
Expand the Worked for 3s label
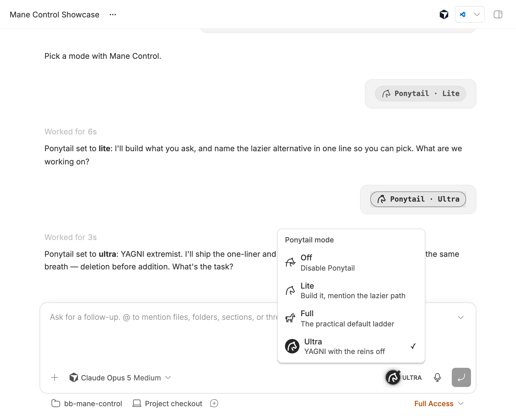pos(70,237)
